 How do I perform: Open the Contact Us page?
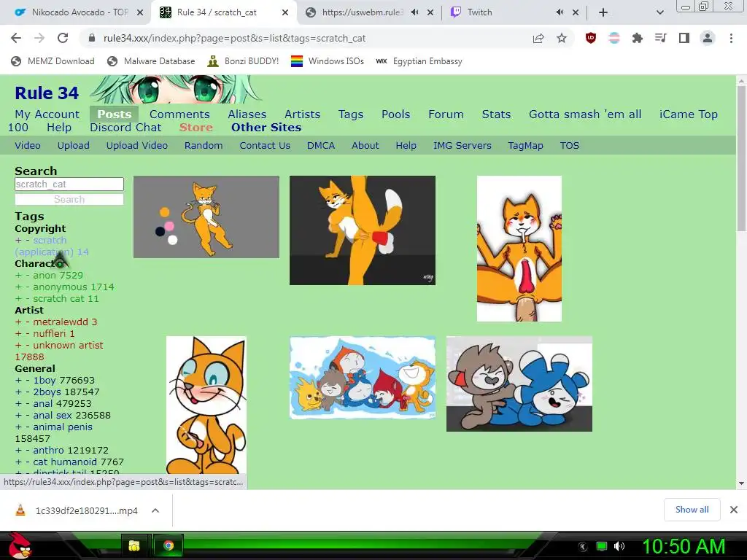(x=265, y=146)
